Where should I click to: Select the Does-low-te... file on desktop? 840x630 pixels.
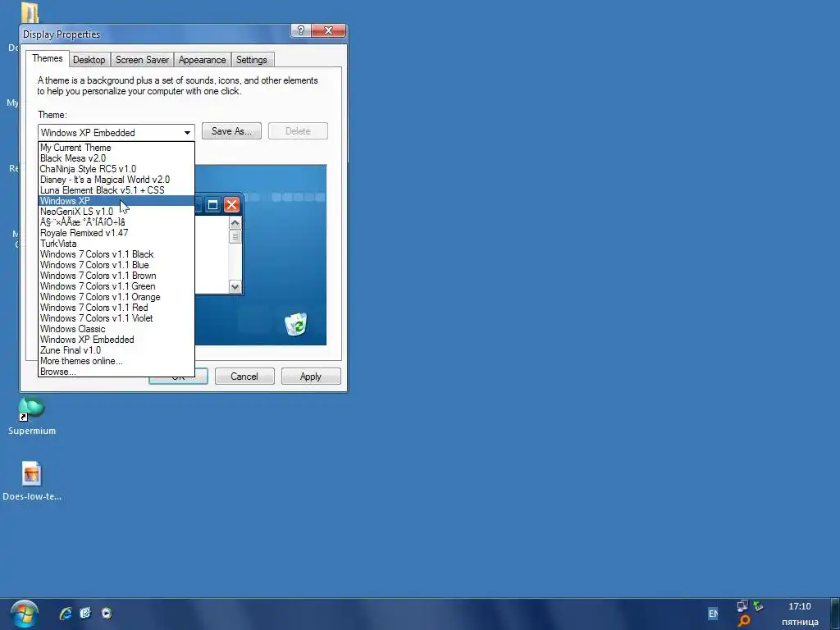(x=32, y=481)
